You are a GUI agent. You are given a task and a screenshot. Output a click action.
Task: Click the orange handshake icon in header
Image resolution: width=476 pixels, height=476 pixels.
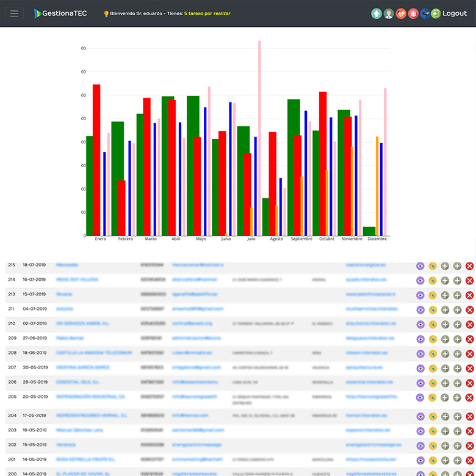point(401,13)
